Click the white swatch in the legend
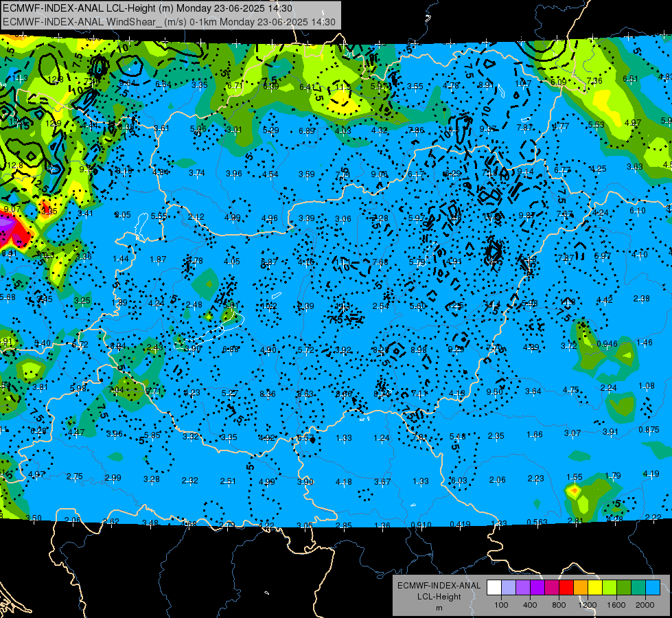The height and width of the screenshot is (618, 672). (x=494, y=588)
